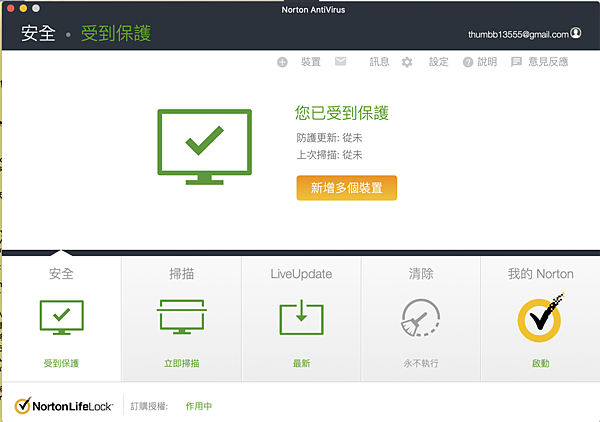Select the 掃描 tab label

click(181, 274)
